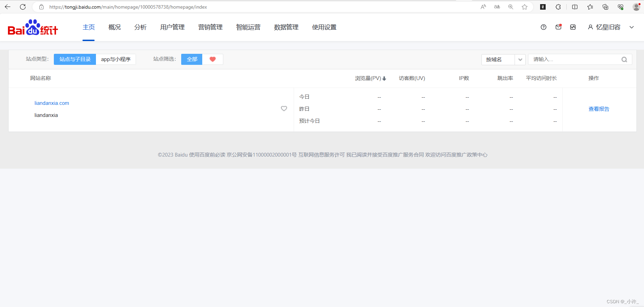This screenshot has height=307, width=644.
Task: Click the Baidu Tongji logo
Action: 33,27
